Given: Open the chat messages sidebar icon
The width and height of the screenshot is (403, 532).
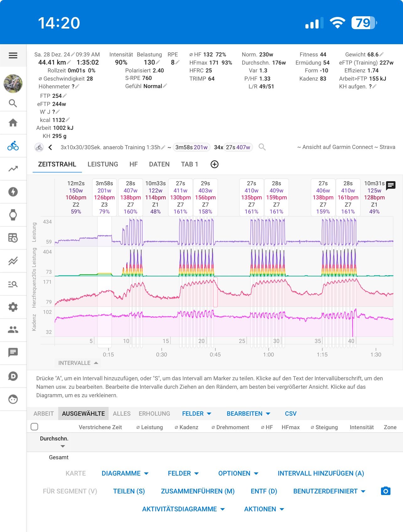Looking at the screenshot, I should [x=13, y=353].
